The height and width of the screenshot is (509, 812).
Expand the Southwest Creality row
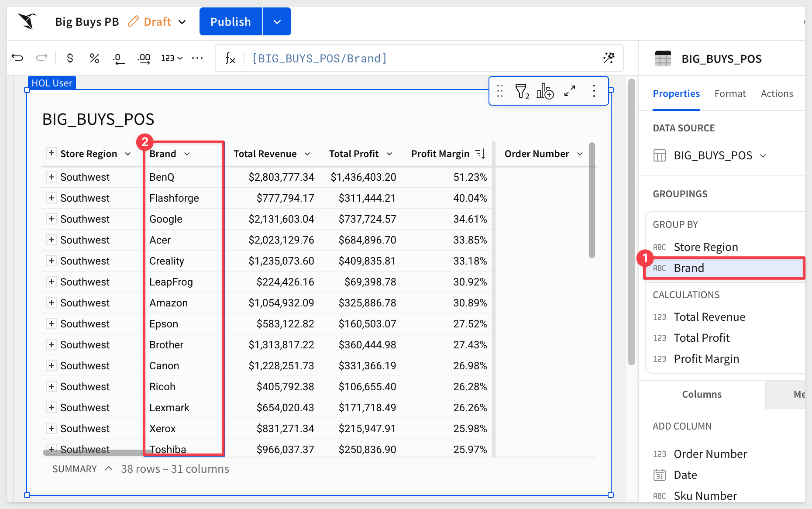(x=52, y=261)
